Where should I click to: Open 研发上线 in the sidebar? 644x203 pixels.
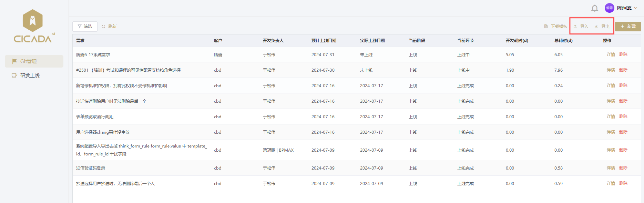[x=30, y=75]
